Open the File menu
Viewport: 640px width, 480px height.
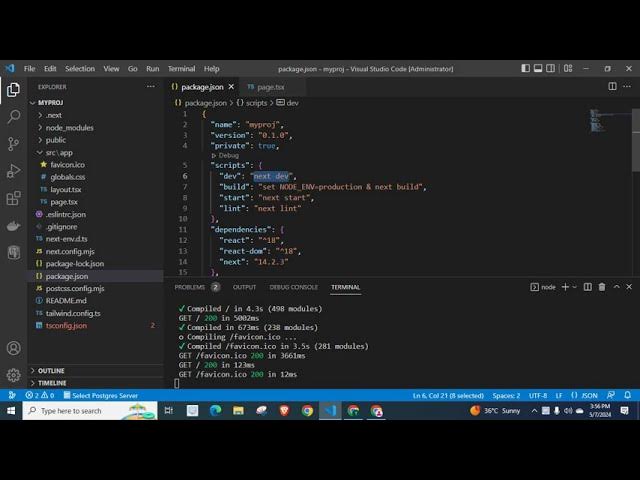coord(29,69)
